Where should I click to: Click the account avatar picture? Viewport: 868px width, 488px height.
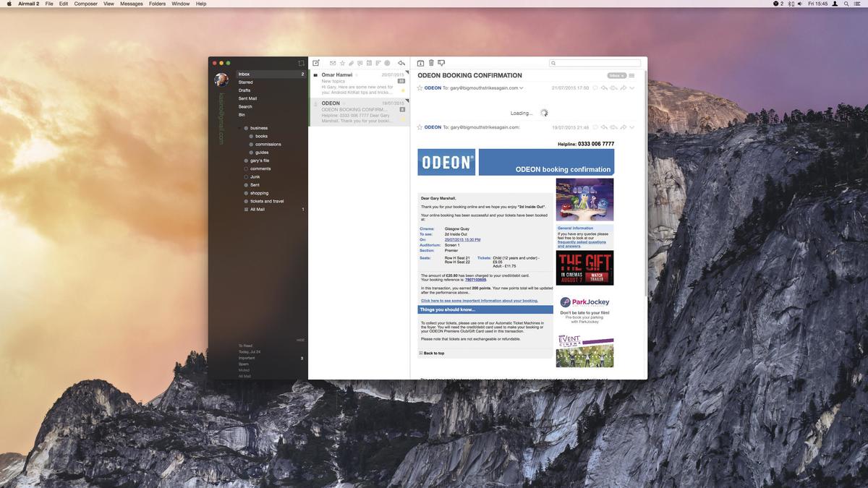point(221,80)
